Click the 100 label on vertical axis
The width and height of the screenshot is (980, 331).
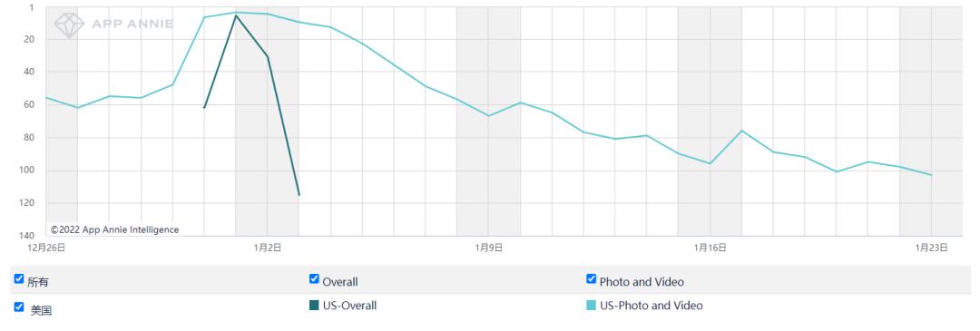point(27,170)
